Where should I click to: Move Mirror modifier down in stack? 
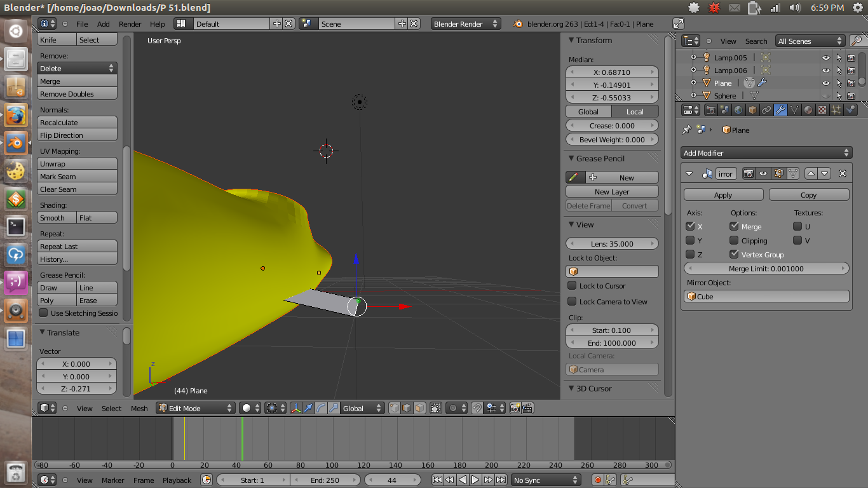coord(824,173)
